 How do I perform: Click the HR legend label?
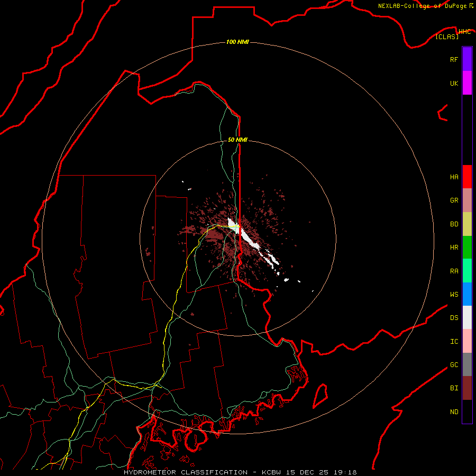pyautogui.click(x=454, y=248)
